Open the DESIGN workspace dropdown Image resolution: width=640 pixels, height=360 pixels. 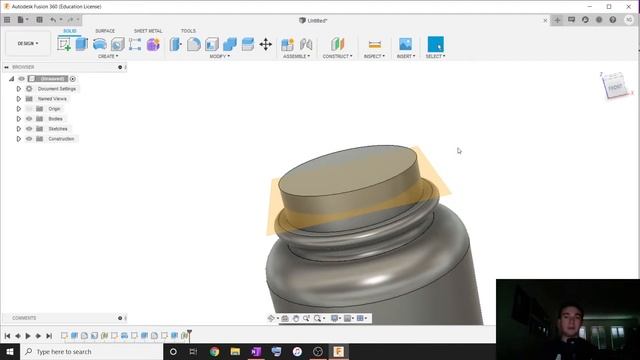[28, 43]
